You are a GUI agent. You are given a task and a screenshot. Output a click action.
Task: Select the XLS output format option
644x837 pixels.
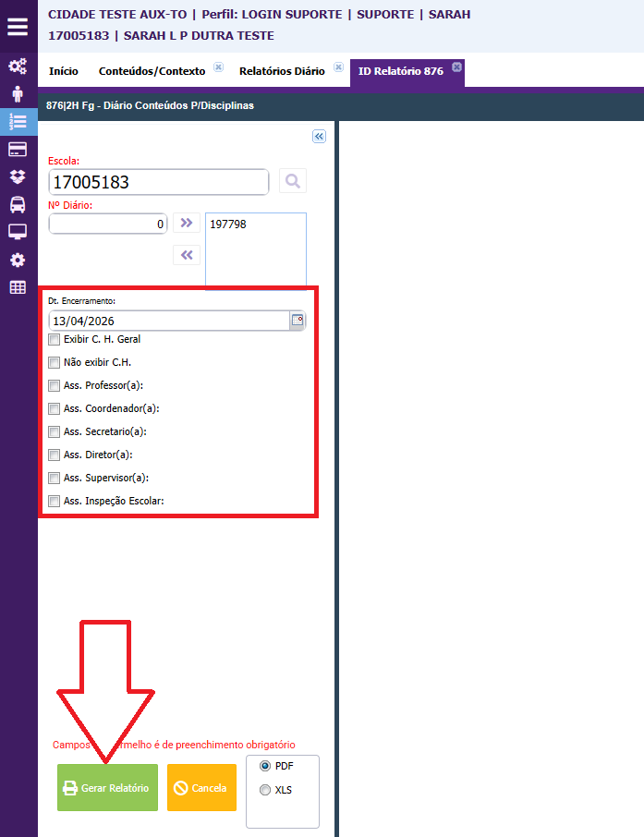point(266,790)
